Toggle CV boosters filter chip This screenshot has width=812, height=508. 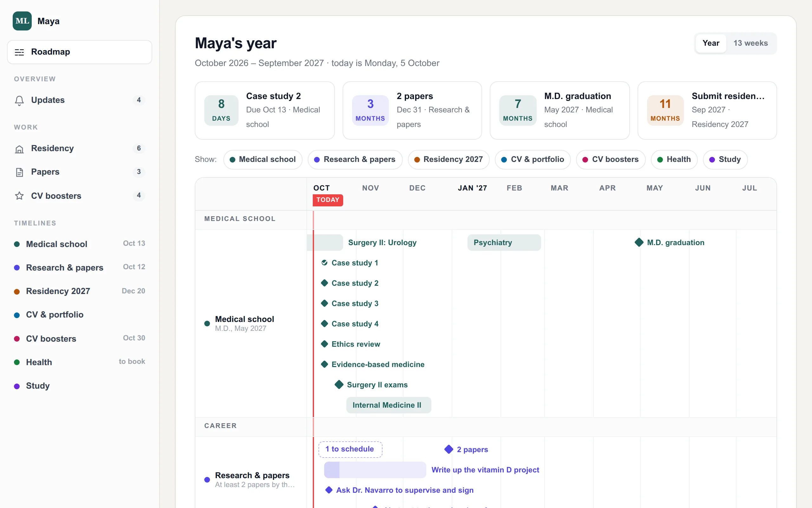click(x=610, y=160)
